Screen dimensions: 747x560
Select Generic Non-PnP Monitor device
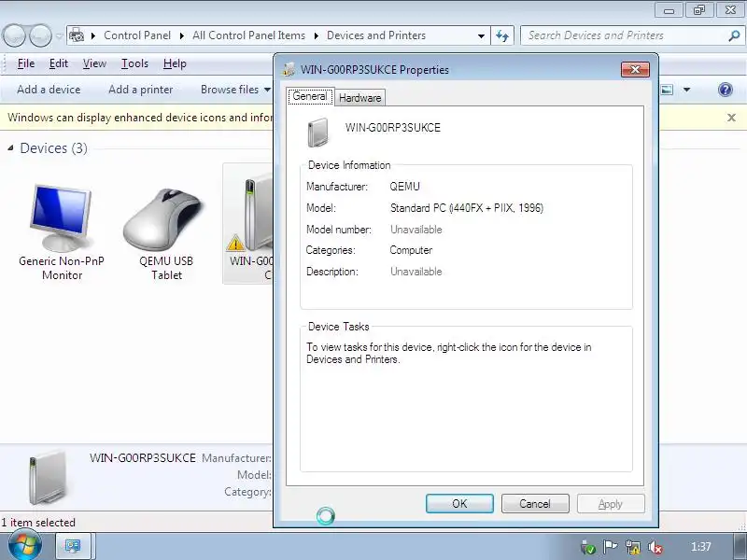(62, 232)
